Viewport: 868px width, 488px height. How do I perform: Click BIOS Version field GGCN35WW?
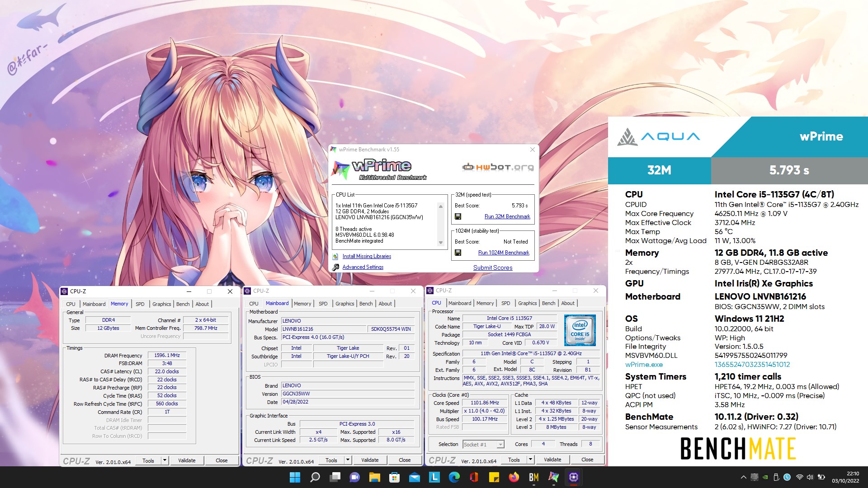coord(348,394)
